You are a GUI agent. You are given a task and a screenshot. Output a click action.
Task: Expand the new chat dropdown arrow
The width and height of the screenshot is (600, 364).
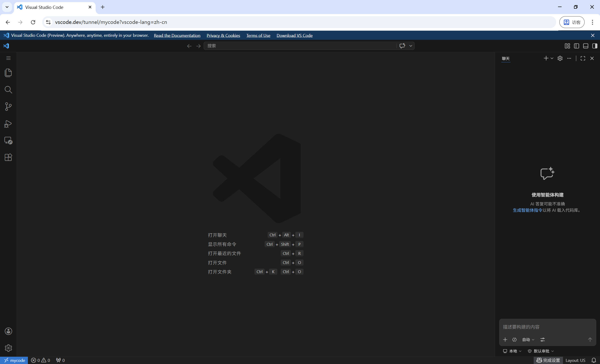[552, 58]
